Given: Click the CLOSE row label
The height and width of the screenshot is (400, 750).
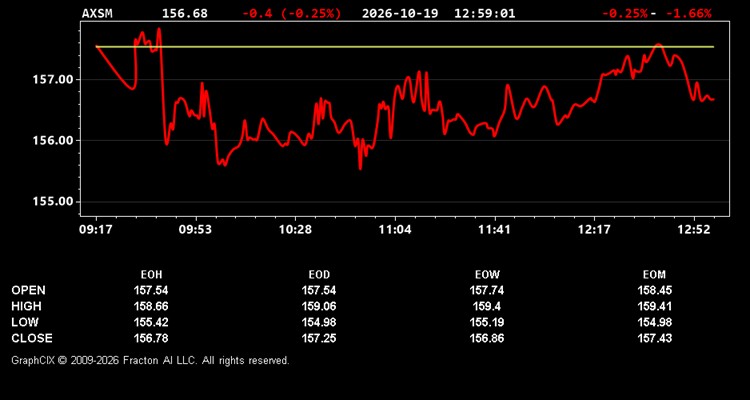Looking at the screenshot, I should (32, 338).
